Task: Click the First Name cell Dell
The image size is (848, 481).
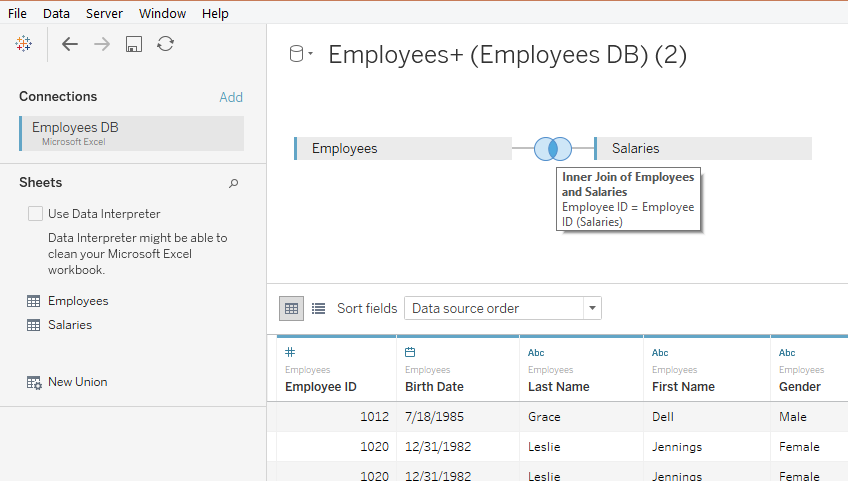Action: point(707,417)
